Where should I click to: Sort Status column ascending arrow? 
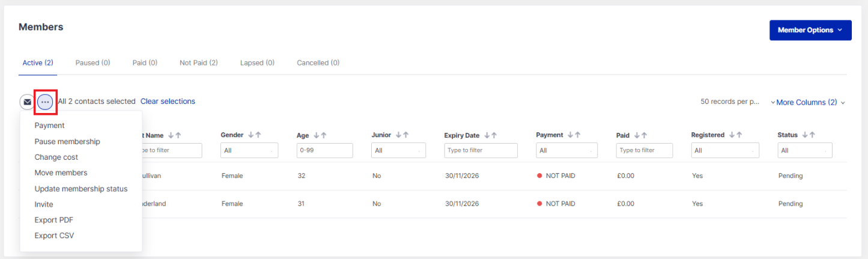pyautogui.click(x=813, y=135)
